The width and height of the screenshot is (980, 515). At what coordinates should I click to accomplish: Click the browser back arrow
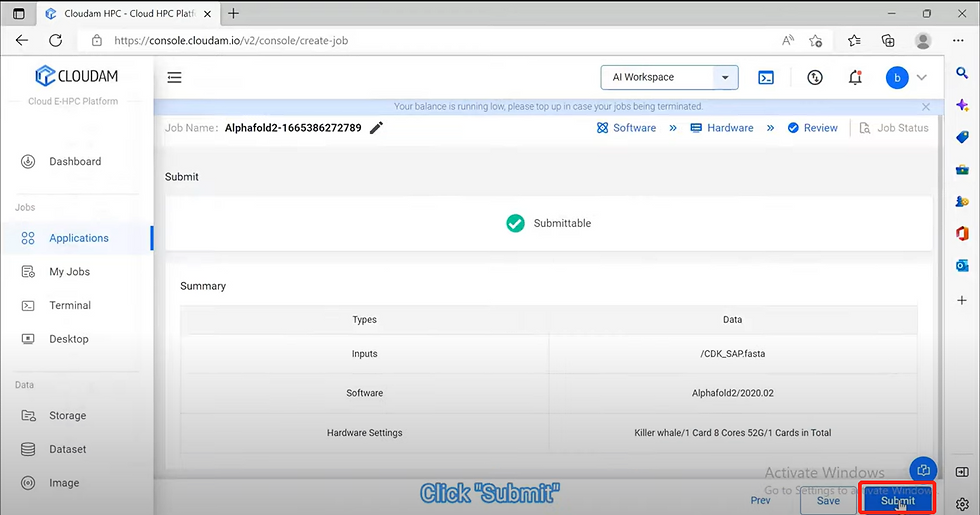coord(22,41)
